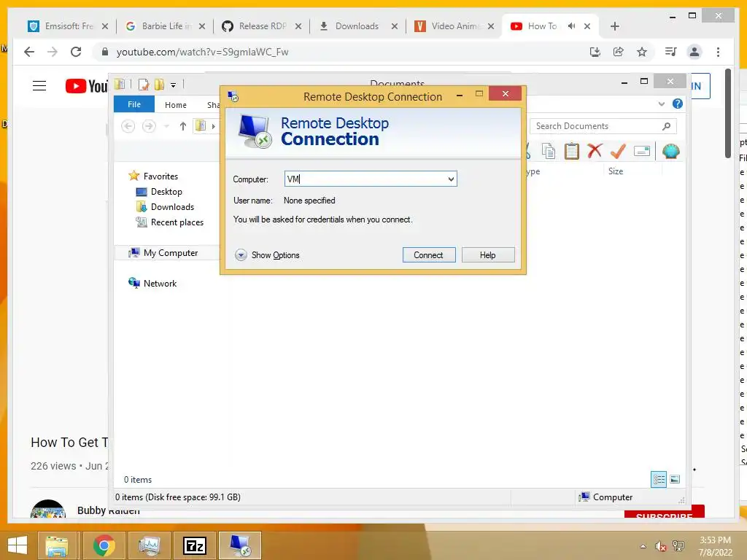747x560 pixels.
Task: Open recent locations dropdown in Explorer
Action: coord(166,126)
